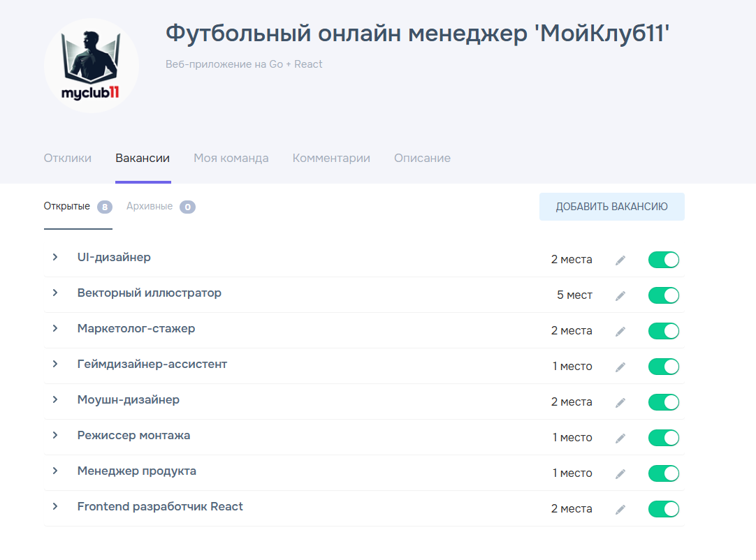Expand Геймдизайнер-ассистент vacancy details
The image size is (756, 560).
[55, 364]
